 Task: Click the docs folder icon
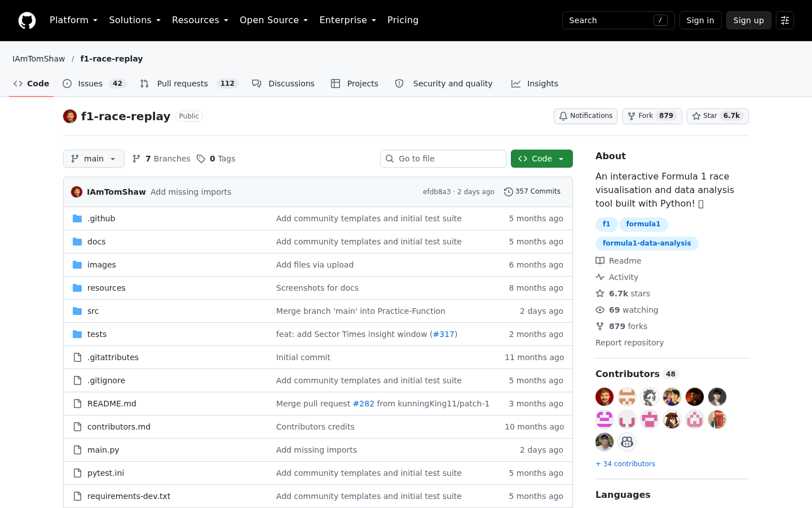pos(77,242)
